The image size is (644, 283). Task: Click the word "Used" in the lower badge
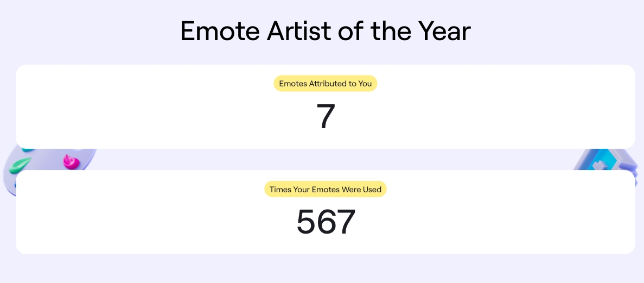(x=372, y=190)
